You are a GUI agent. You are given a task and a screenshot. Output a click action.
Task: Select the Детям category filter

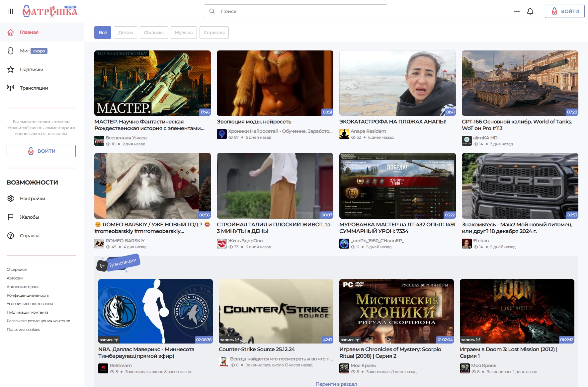point(126,33)
